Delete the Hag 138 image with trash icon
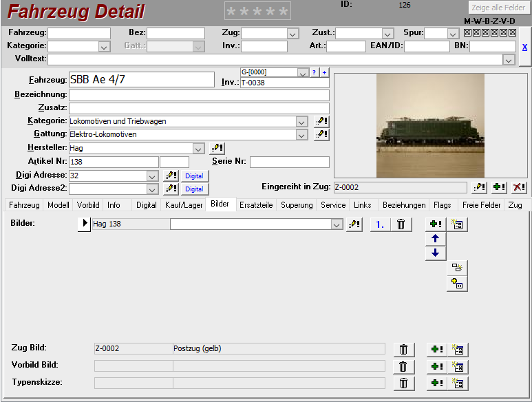The image size is (532, 402). click(401, 224)
